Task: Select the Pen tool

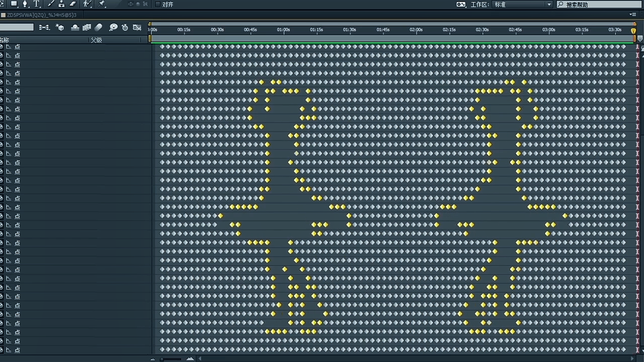Action: (x=25, y=4)
